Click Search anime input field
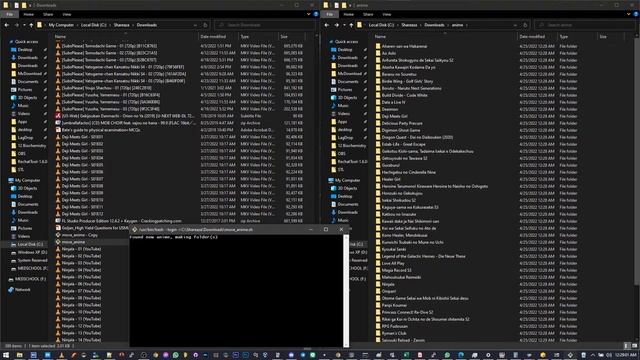The height and width of the screenshot is (360, 640). [x=586, y=25]
